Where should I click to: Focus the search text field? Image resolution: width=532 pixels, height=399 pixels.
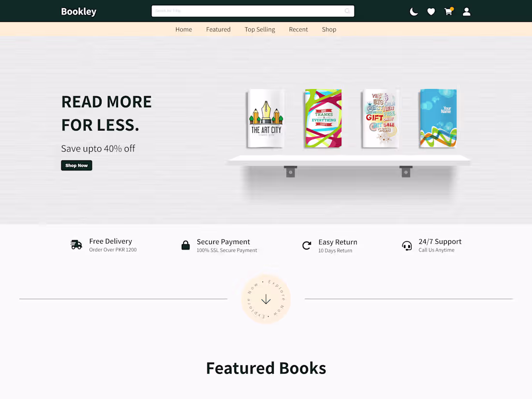247,11
